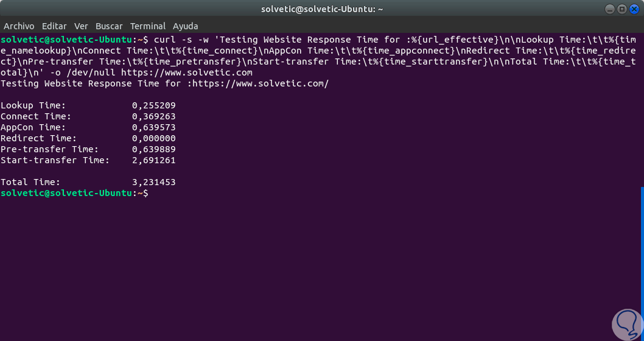Click the window title solvetic@solvetic-Ubuntu
Viewport: 644px width, 341px height.
pyautogui.click(x=321, y=9)
